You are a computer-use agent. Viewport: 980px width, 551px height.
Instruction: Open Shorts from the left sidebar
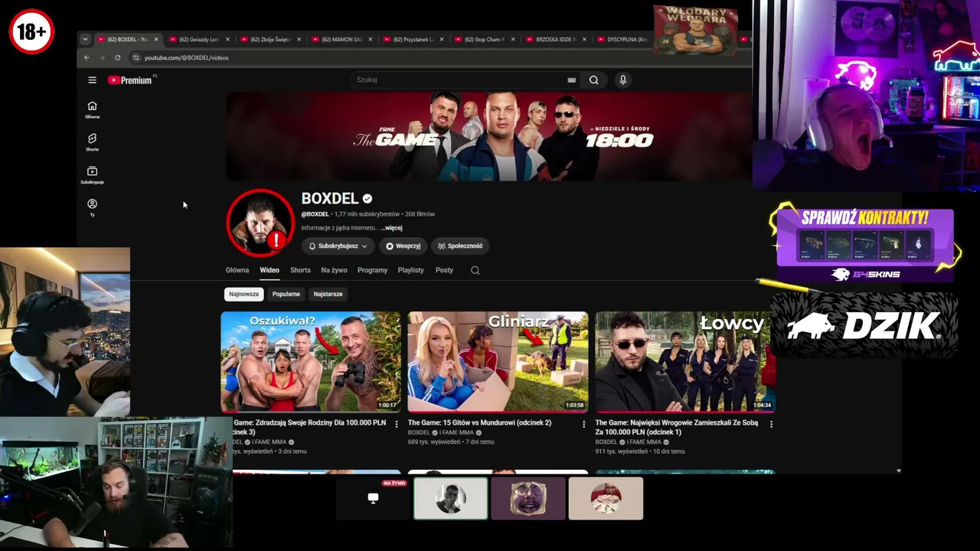[x=92, y=142]
